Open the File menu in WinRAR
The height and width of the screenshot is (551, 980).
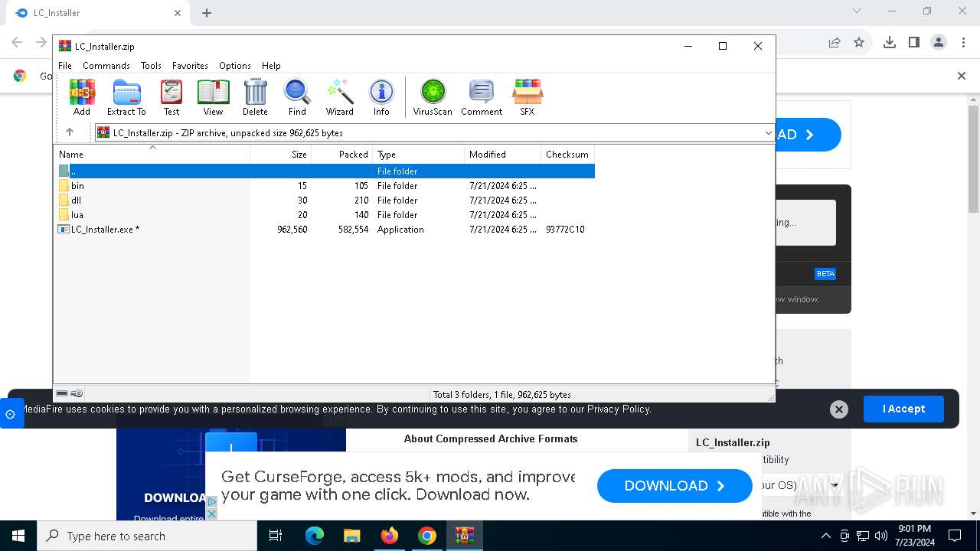point(65,66)
